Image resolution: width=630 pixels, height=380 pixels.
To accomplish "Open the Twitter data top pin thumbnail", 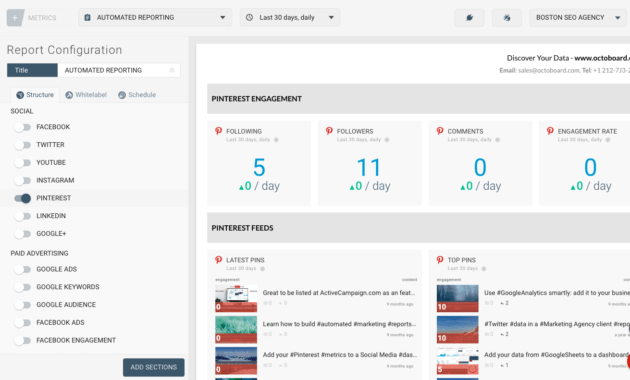I will 458,329.
